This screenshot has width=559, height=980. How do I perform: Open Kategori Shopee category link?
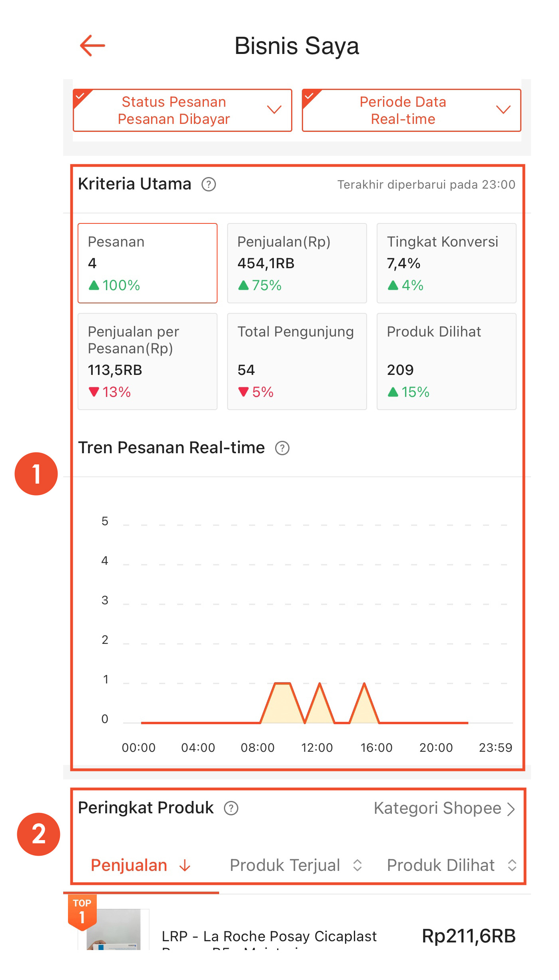(x=444, y=808)
